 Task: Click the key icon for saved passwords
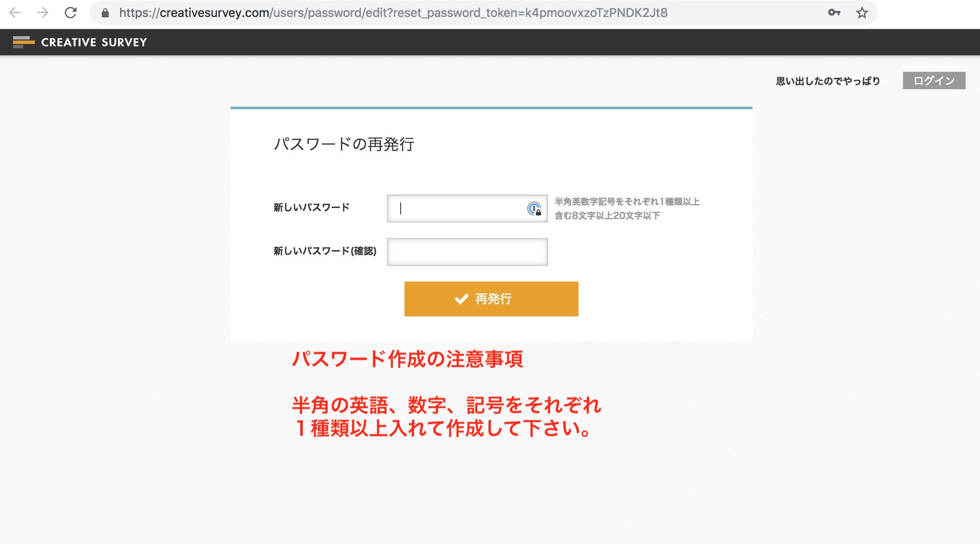tap(835, 13)
